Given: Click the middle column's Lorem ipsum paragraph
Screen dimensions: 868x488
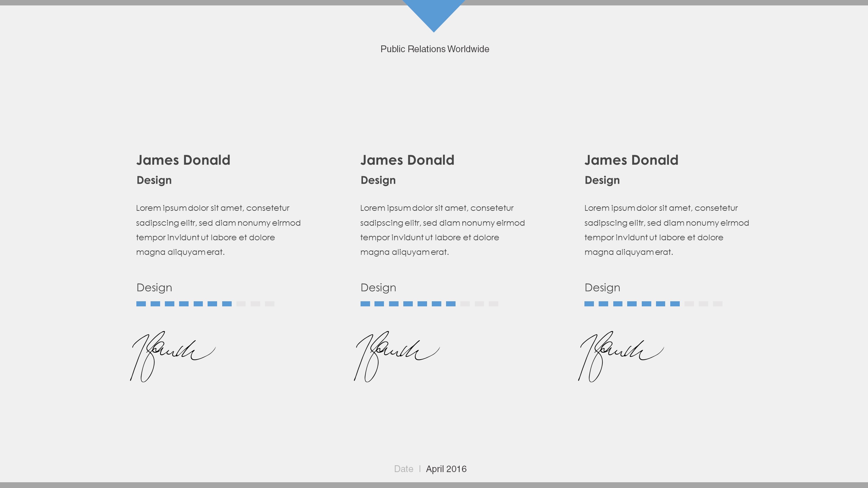Looking at the screenshot, I should (442, 230).
